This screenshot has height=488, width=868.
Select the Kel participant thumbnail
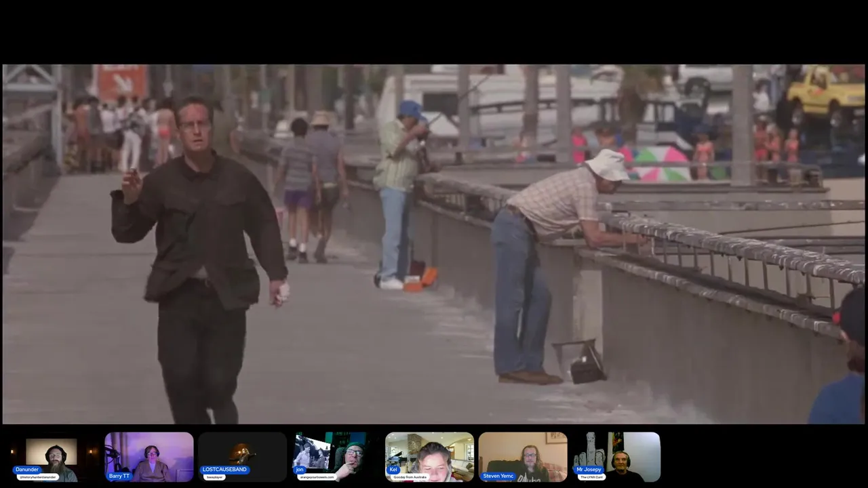[429, 457]
